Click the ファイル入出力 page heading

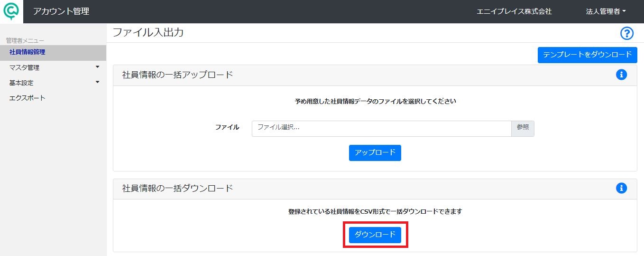point(148,33)
